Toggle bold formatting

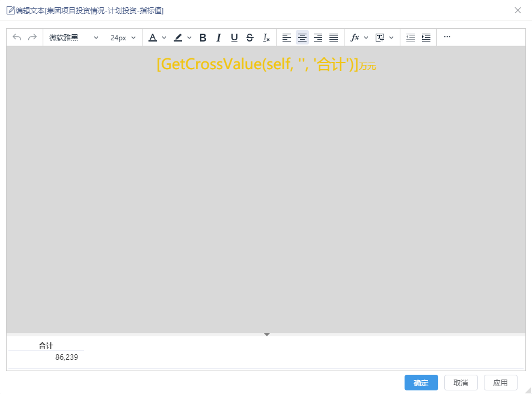[203, 38]
